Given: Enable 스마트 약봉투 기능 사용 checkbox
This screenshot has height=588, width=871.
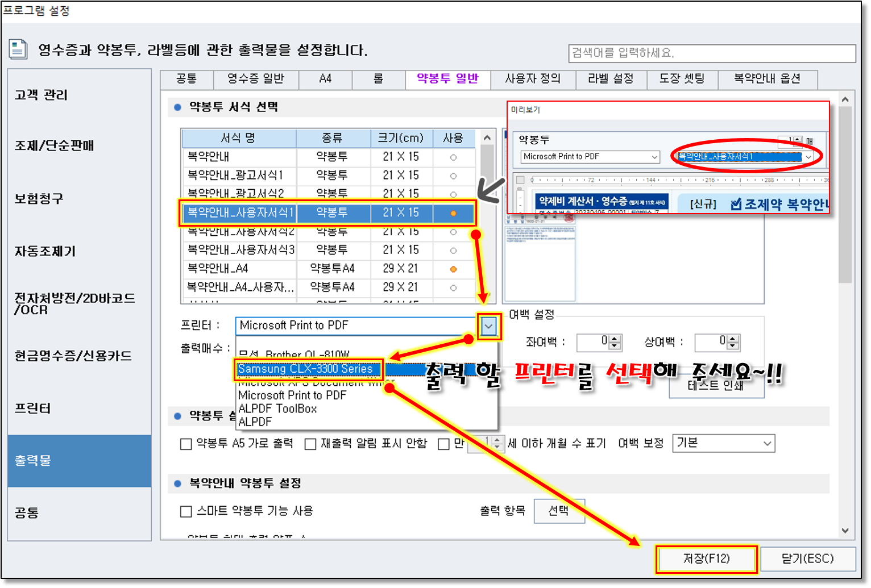Looking at the screenshot, I should point(186,511).
